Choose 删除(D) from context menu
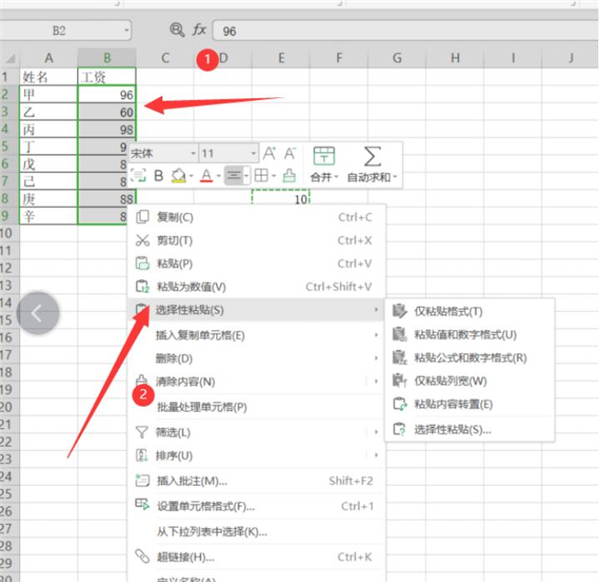600x582 pixels. (256, 358)
